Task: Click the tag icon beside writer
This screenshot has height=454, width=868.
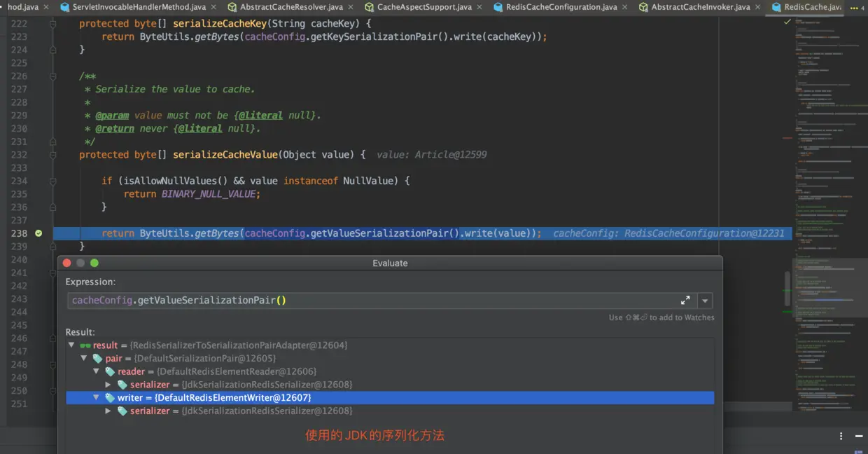Action: click(110, 398)
